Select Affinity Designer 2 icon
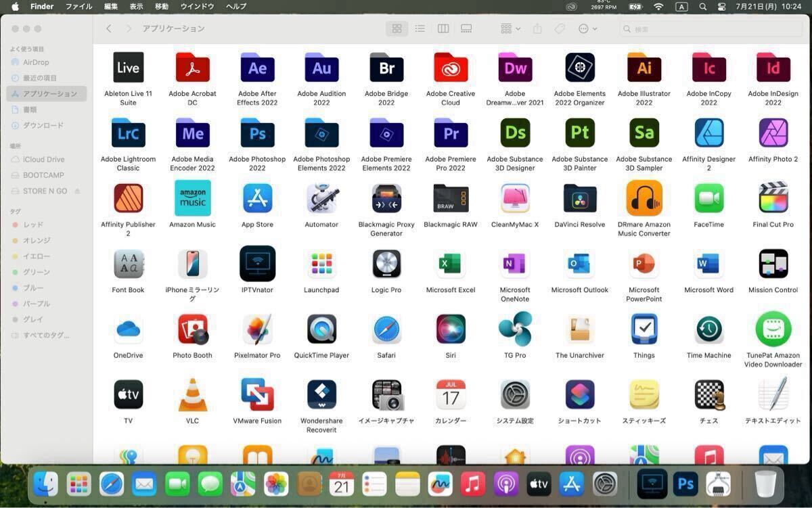Viewport: 812px width, 508px height. tap(708, 133)
